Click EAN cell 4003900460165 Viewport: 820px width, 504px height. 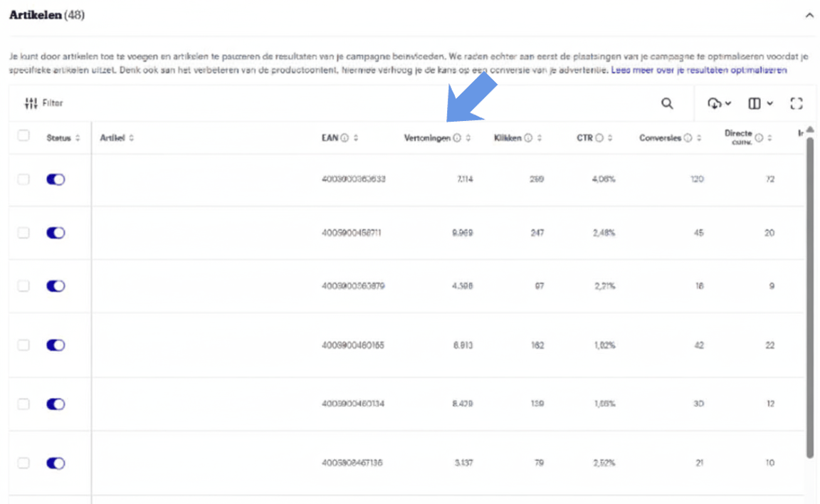pyautogui.click(x=353, y=345)
